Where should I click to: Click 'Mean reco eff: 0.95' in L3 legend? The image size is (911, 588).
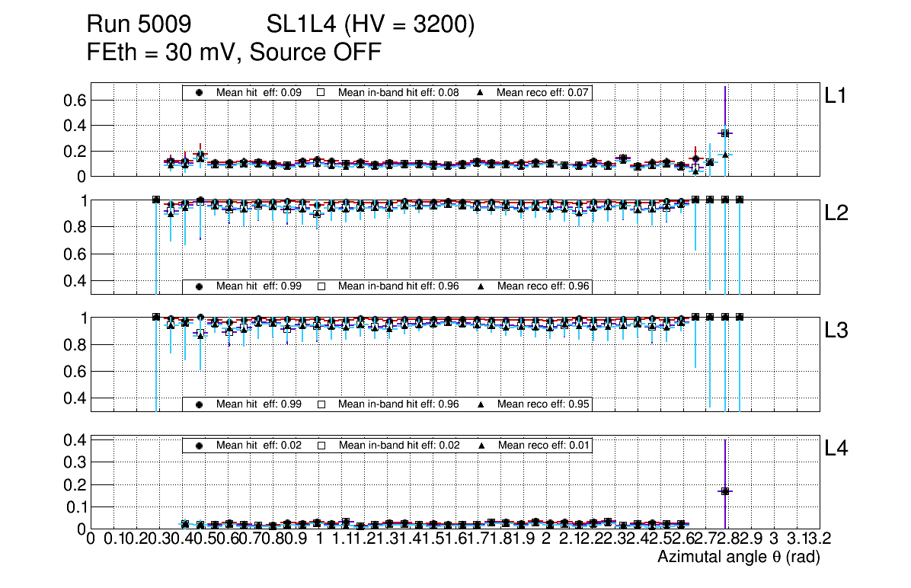[543, 404]
